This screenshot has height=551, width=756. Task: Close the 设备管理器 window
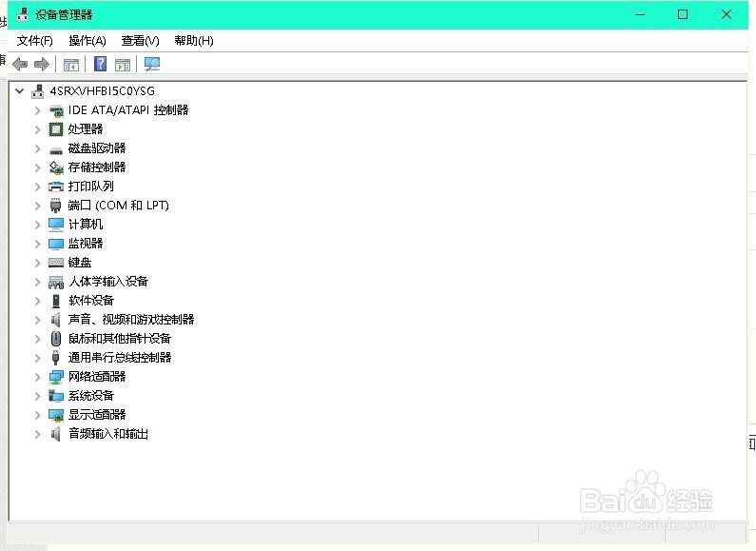[727, 14]
